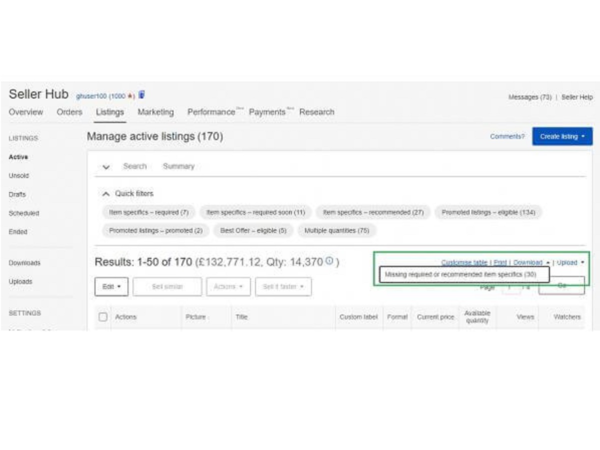Apply Multiple quantities (75) filter
This screenshot has width=600, height=450.
pyautogui.click(x=337, y=231)
